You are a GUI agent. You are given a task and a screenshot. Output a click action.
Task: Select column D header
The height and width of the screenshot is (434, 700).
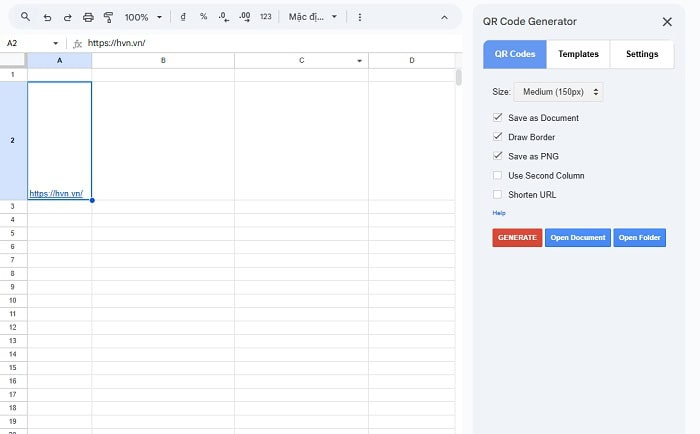(412, 61)
